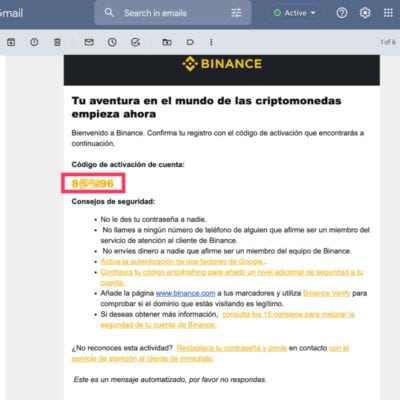Click the 'Este es un mensaje automatizado' note
Image resolution: width=400 pixels, height=400 pixels.
[170, 379]
